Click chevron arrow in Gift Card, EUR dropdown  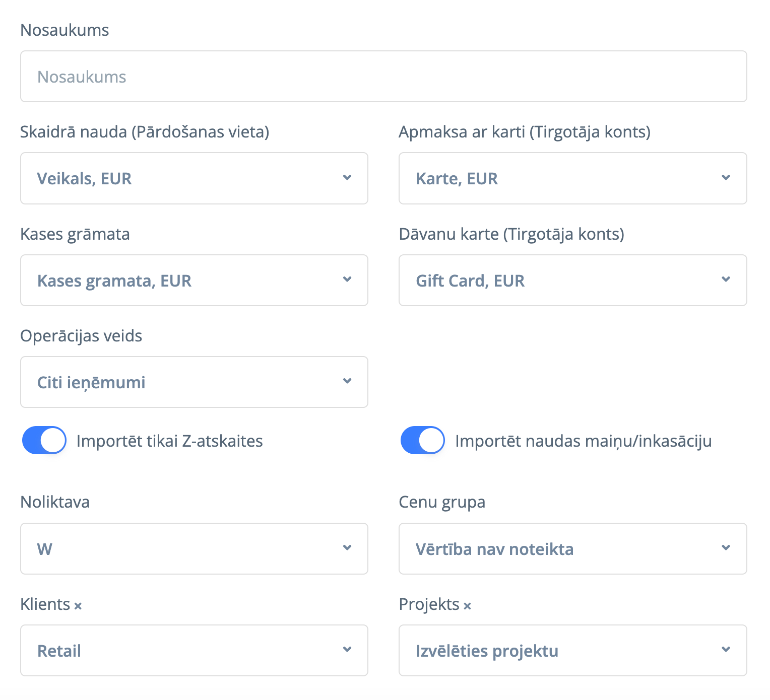pos(726,279)
